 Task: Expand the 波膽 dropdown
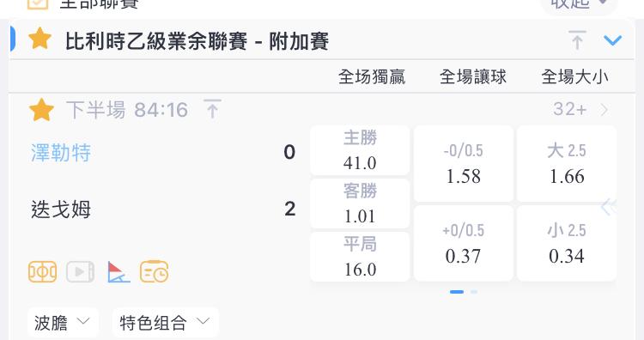63,322
